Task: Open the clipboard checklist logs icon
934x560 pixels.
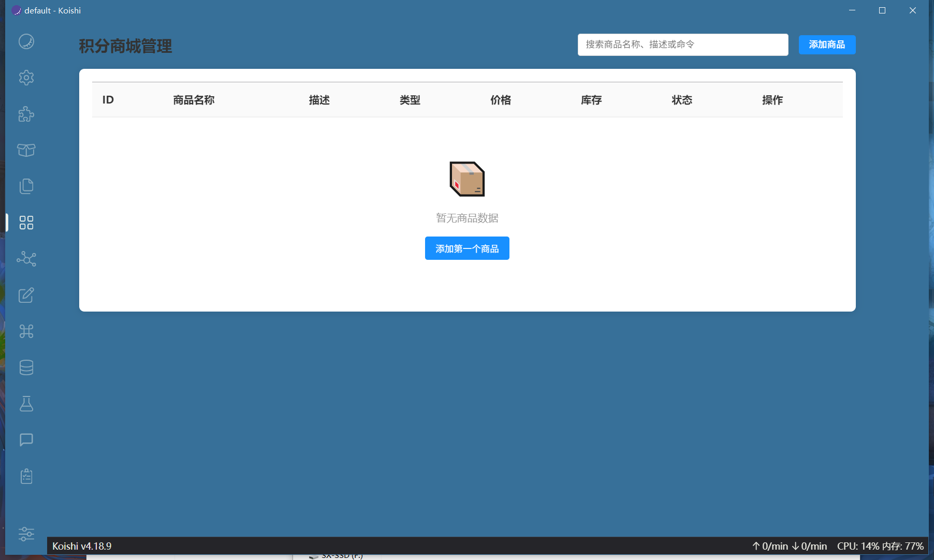Action: pos(26,476)
